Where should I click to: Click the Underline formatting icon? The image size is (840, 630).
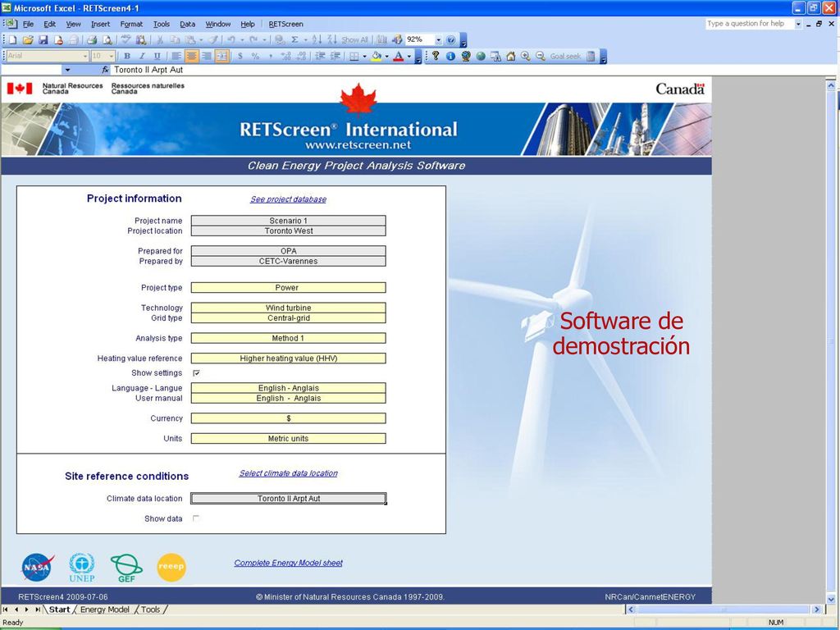[x=157, y=56]
